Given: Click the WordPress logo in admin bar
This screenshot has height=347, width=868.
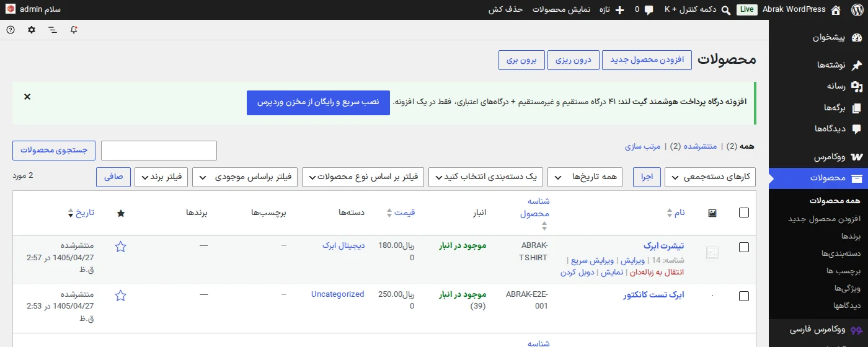Looking at the screenshot, I should (x=854, y=10).
